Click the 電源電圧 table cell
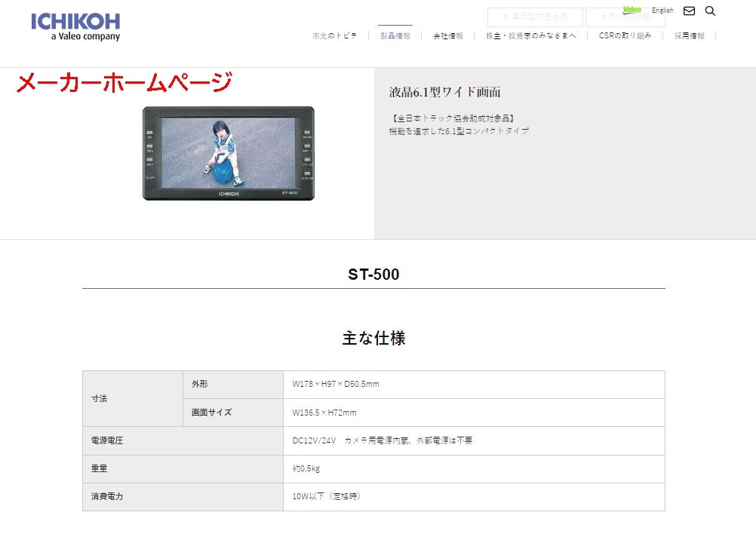The height and width of the screenshot is (540, 756). click(183, 440)
